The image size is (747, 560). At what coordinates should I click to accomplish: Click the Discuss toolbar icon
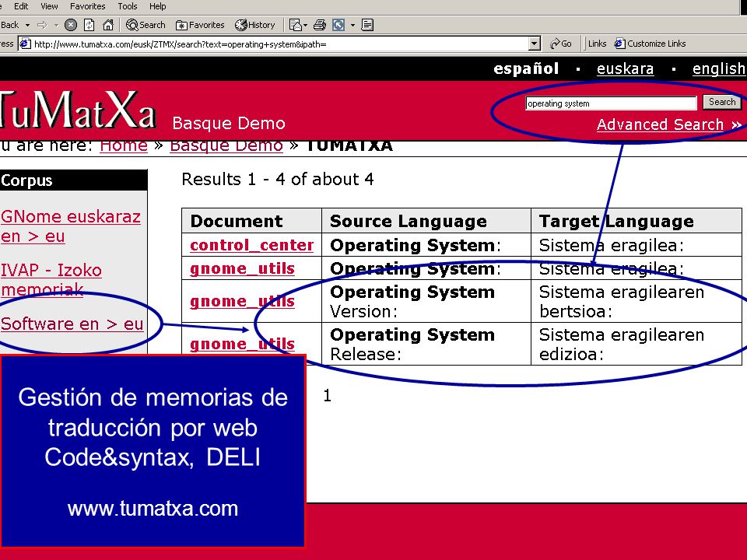tap(367, 25)
